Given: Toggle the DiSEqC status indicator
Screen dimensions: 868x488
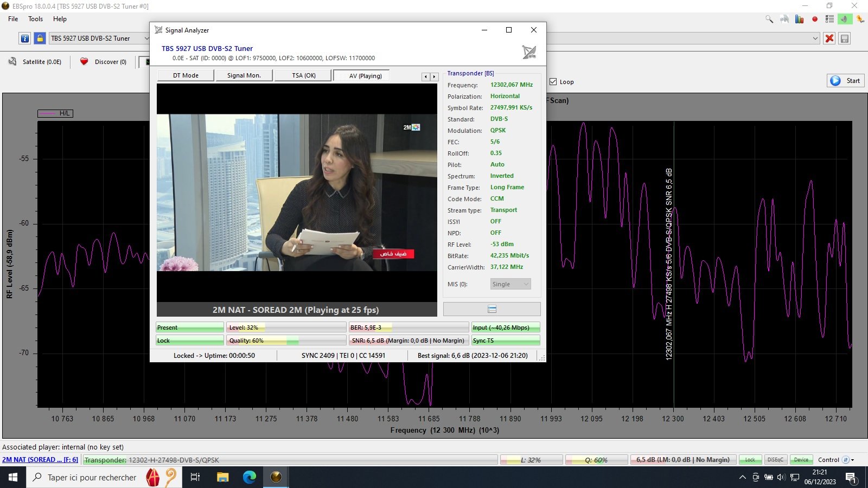Looking at the screenshot, I should [775, 460].
